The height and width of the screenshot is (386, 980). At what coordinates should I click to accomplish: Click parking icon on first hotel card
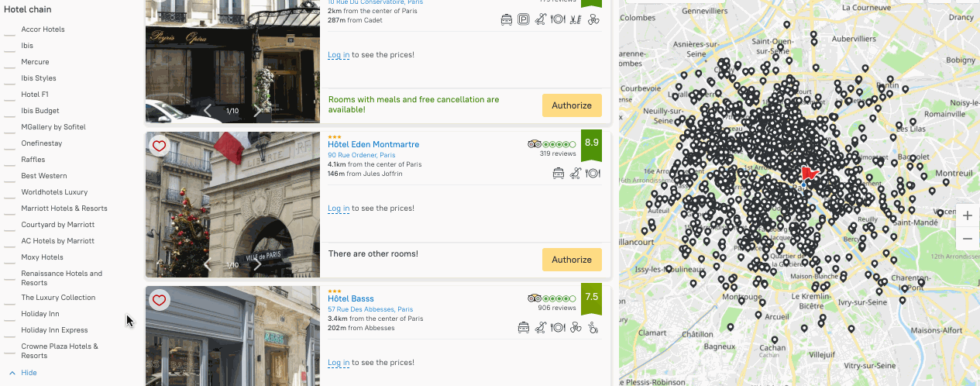click(x=524, y=19)
